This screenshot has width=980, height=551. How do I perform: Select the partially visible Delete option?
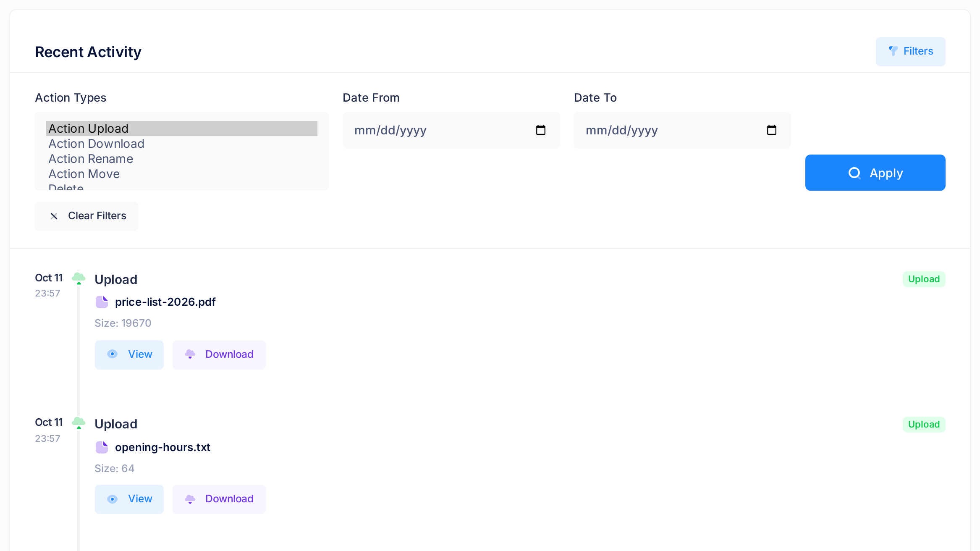(x=182, y=186)
